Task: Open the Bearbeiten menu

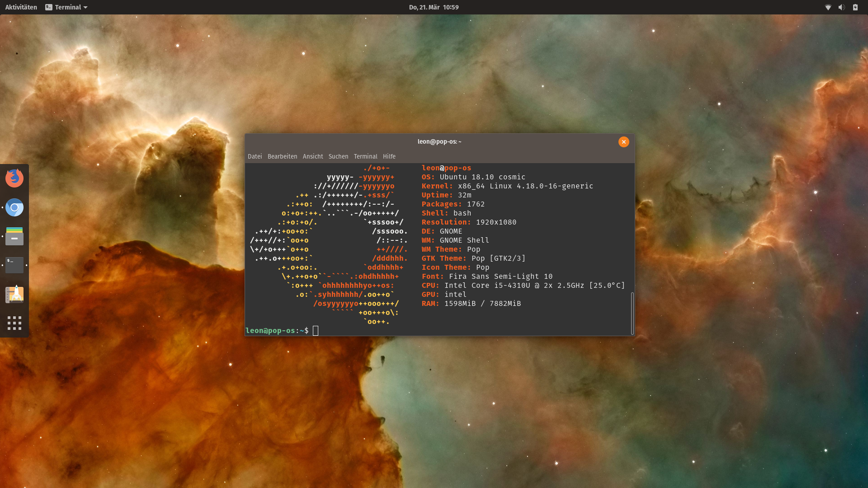Action: [282, 156]
